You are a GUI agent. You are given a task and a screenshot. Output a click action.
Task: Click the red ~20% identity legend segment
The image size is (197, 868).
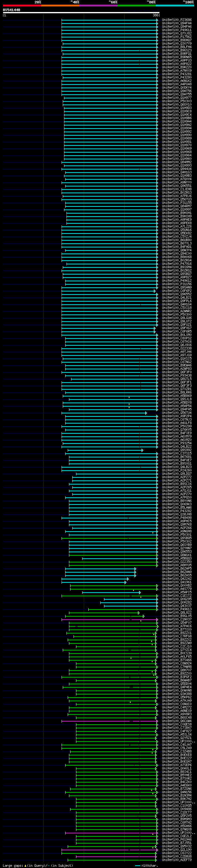pyautogui.click(x=22, y=6)
